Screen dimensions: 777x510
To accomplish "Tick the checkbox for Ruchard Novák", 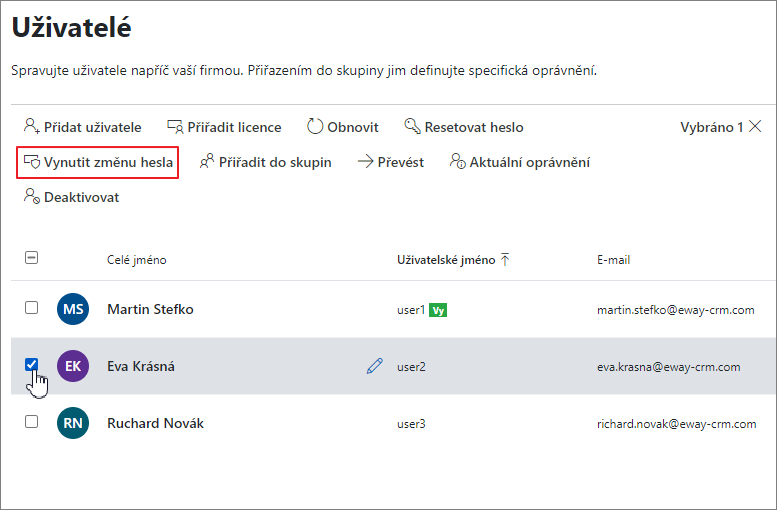I will [x=31, y=422].
